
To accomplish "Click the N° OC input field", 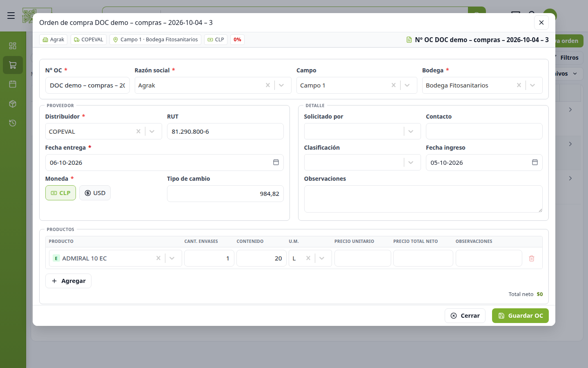I will 87,85.
